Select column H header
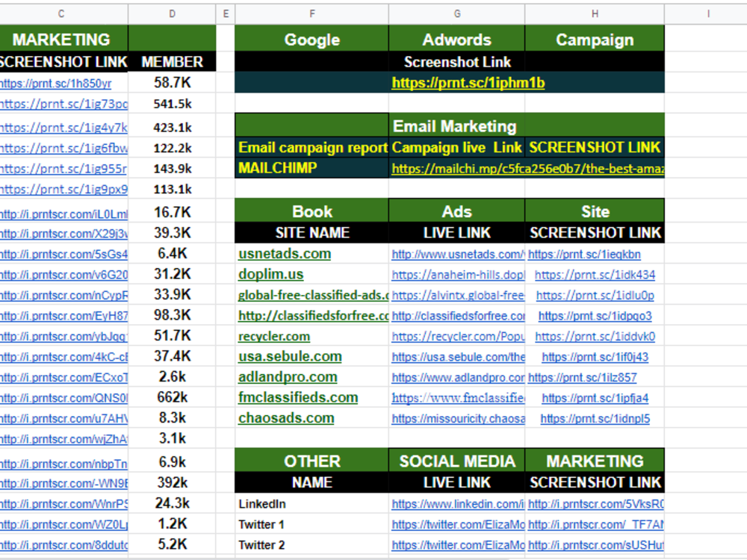This screenshot has width=747, height=560. [x=595, y=13]
